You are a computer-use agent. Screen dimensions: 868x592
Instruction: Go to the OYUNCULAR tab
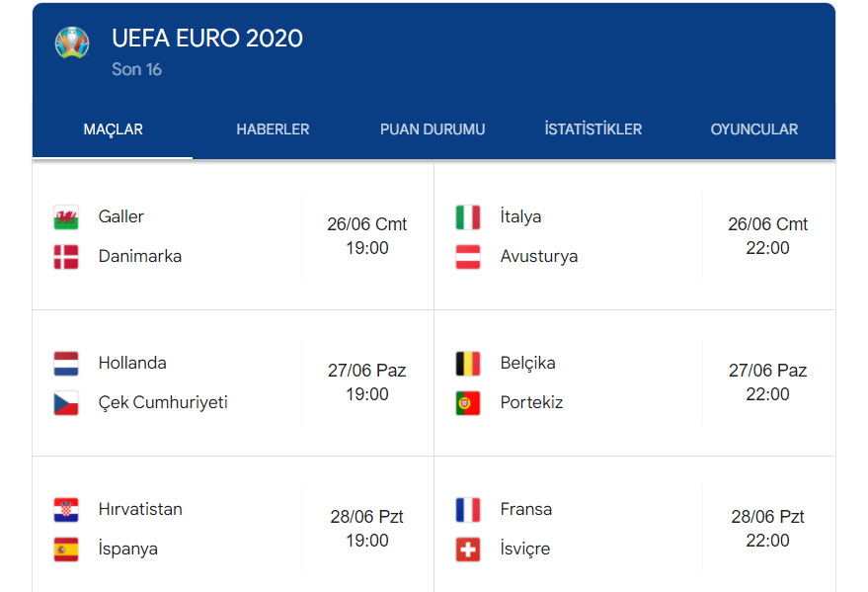[754, 129]
